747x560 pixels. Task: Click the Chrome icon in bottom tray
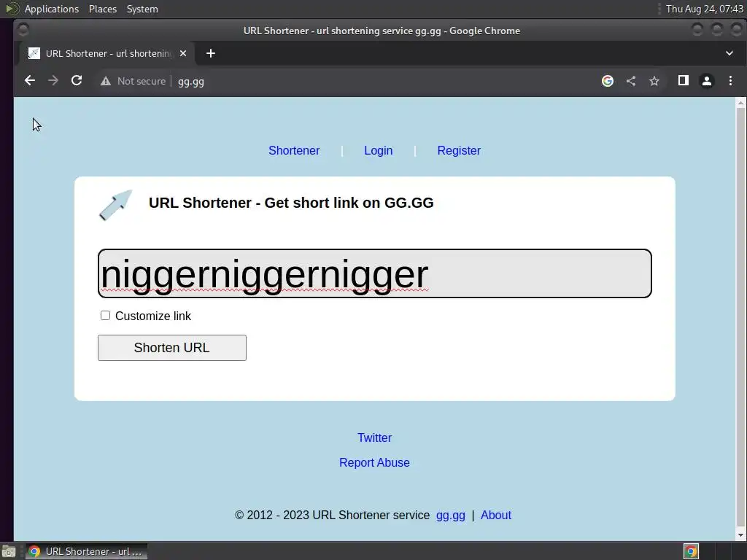pos(691,551)
